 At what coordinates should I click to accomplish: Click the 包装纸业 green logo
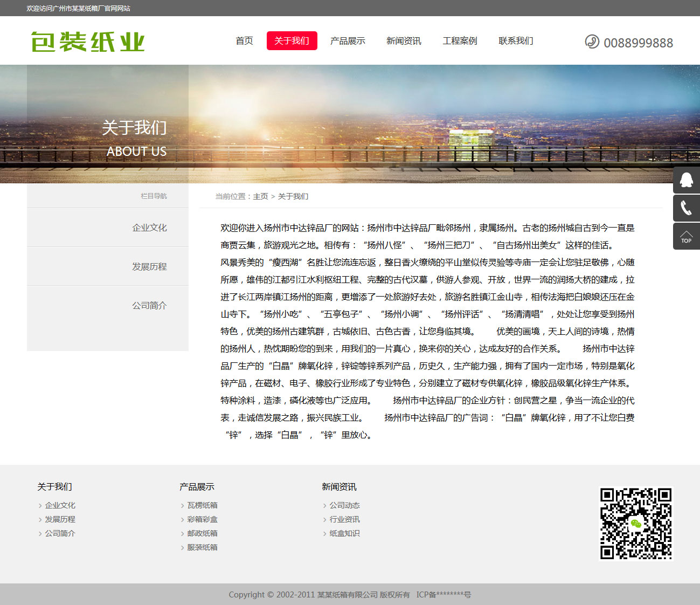tap(88, 42)
